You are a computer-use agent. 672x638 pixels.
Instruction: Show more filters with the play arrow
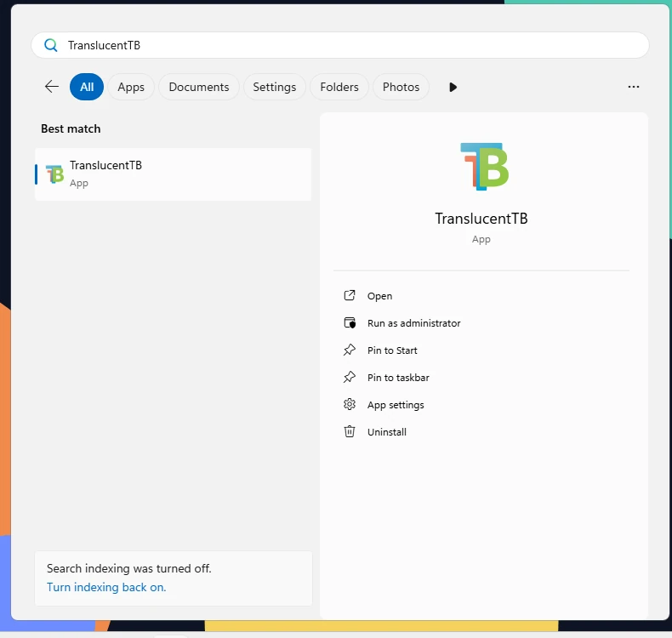[x=453, y=88]
